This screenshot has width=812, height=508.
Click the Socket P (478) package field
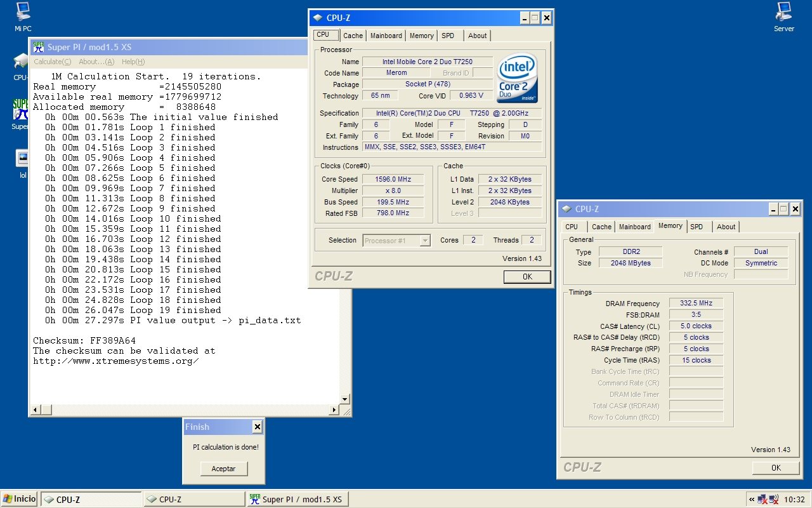pyautogui.click(x=428, y=84)
